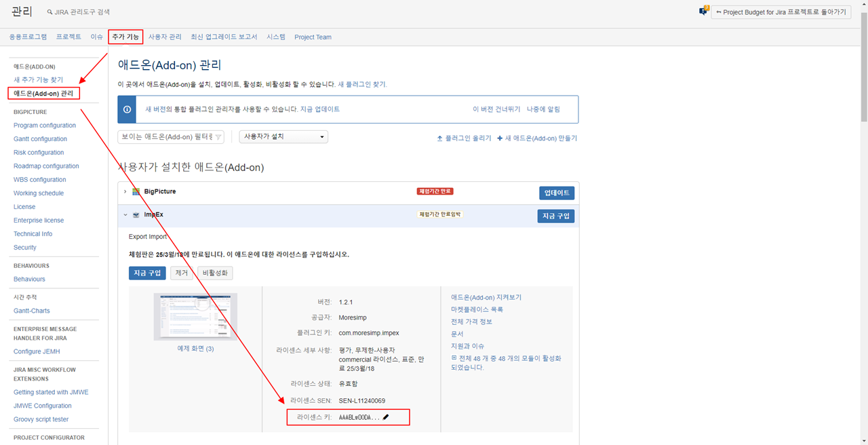Click the com.moresimp.impex plugin key text
868x445 pixels.
tap(369, 333)
